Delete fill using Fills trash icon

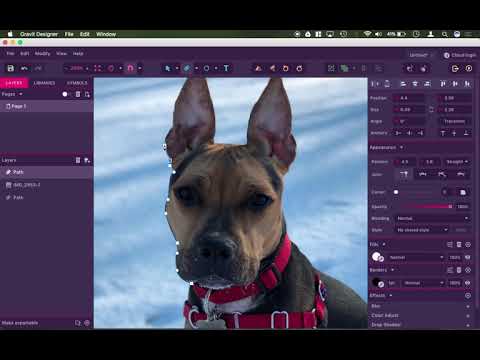click(x=459, y=244)
